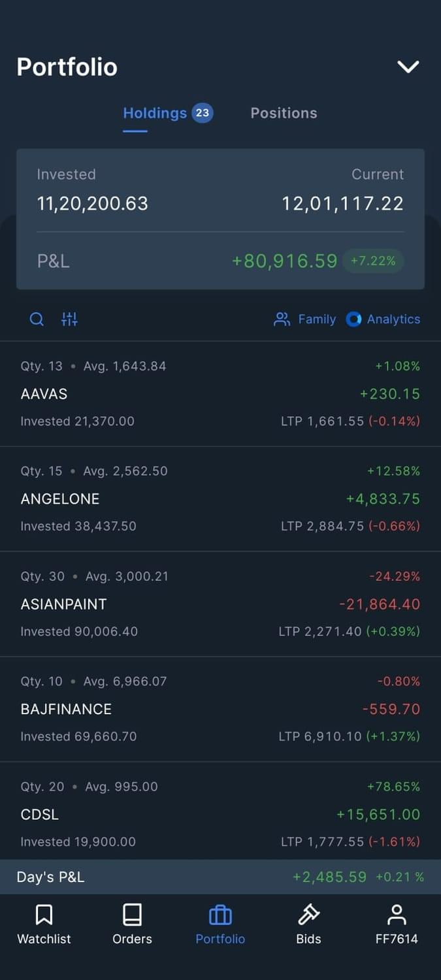Tap the search magnifier icon
The width and height of the screenshot is (441, 980).
37,319
